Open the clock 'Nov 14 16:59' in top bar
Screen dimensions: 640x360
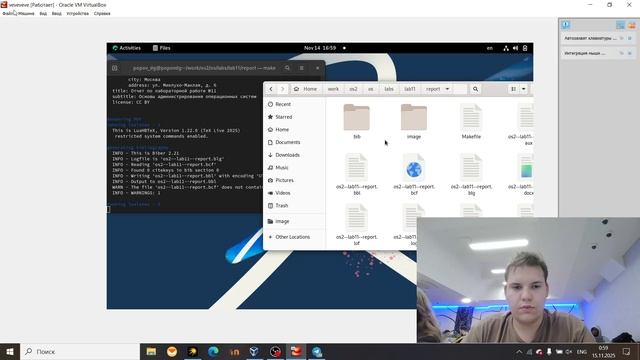pos(320,48)
